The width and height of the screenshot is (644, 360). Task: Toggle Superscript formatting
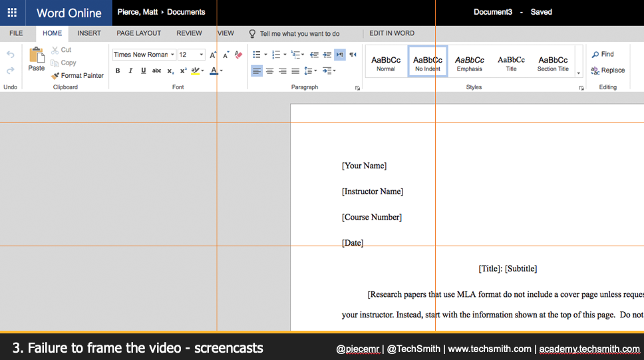(183, 71)
